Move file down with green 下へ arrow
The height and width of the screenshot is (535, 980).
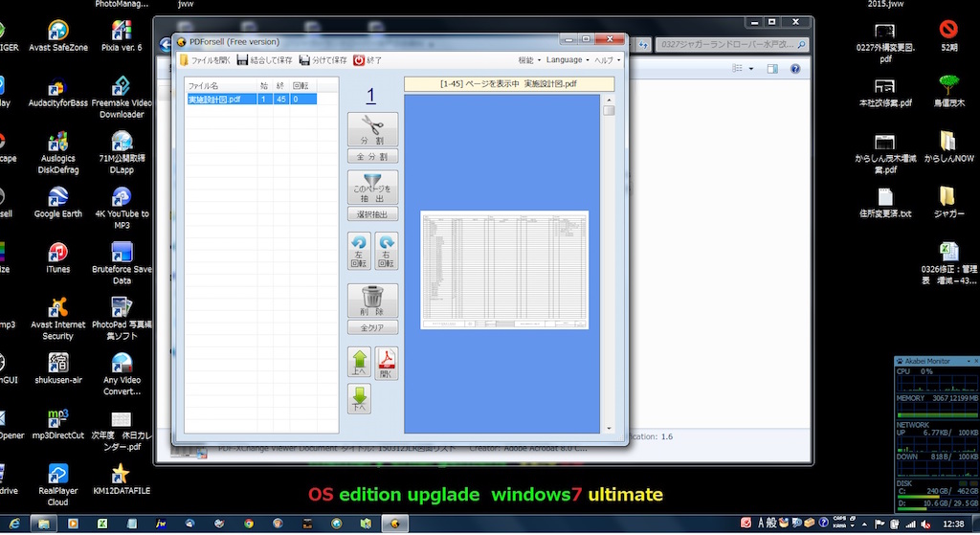[x=360, y=399]
